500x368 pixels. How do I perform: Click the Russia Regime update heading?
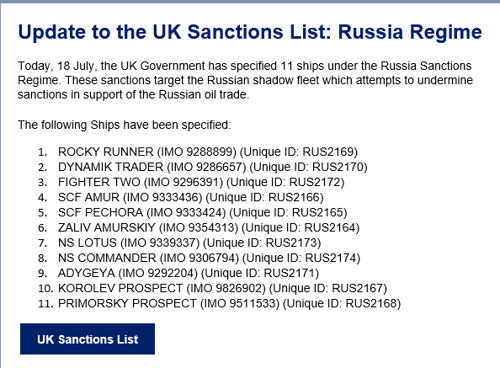[250, 32]
